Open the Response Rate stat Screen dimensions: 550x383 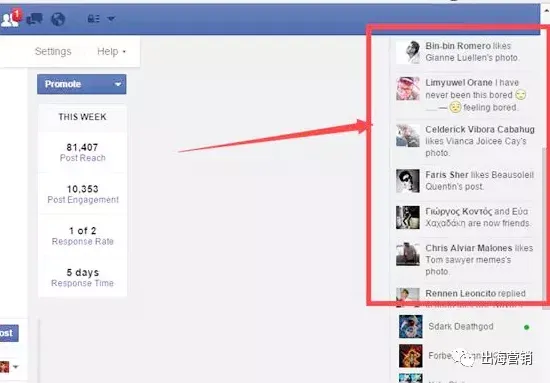pyautogui.click(x=82, y=236)
